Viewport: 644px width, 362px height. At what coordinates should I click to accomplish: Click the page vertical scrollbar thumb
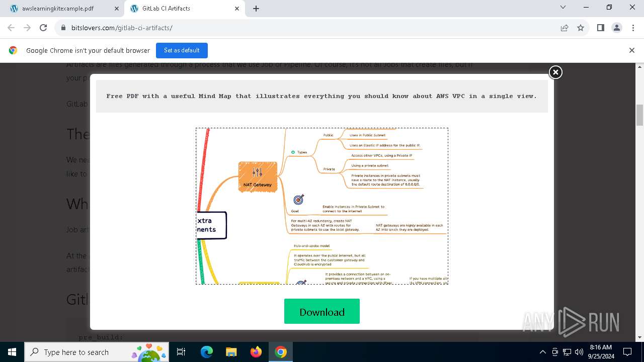coord(639,115)
